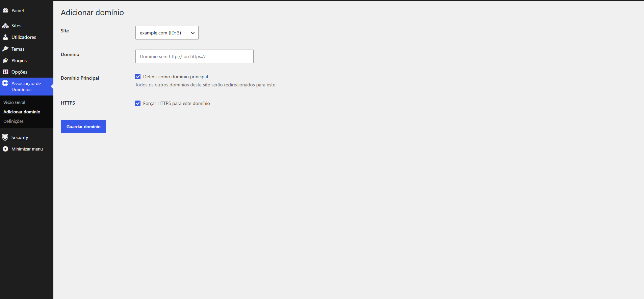Click the Opções settings icon

coord(5,72)
